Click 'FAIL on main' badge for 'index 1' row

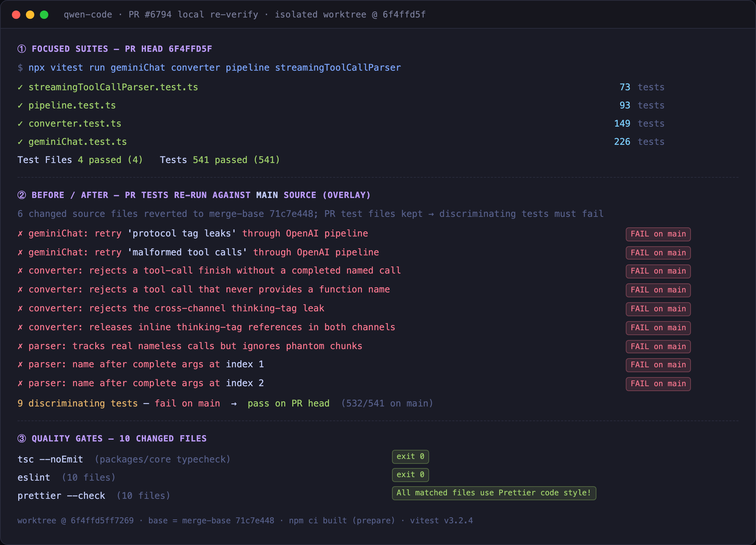pos(658,365)
